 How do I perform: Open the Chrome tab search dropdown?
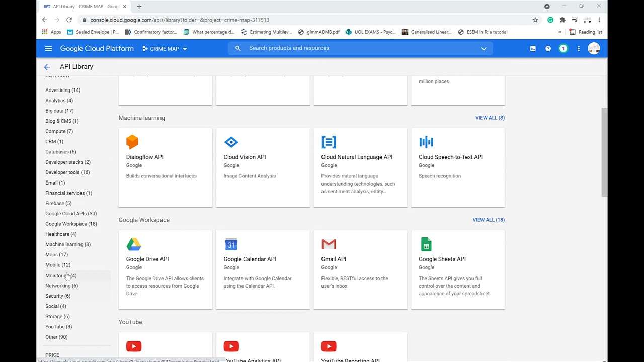click(547, 7)
